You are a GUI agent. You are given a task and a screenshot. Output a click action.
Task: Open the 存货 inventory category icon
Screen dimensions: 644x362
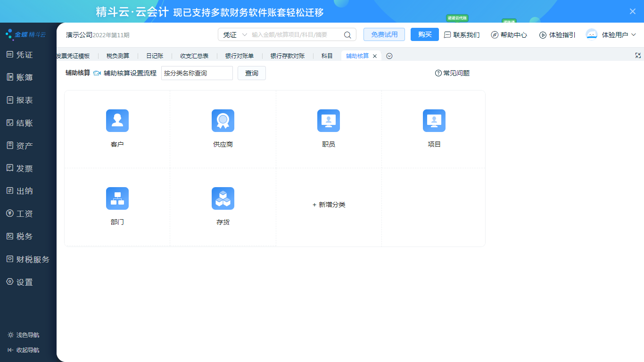(223, 198)
